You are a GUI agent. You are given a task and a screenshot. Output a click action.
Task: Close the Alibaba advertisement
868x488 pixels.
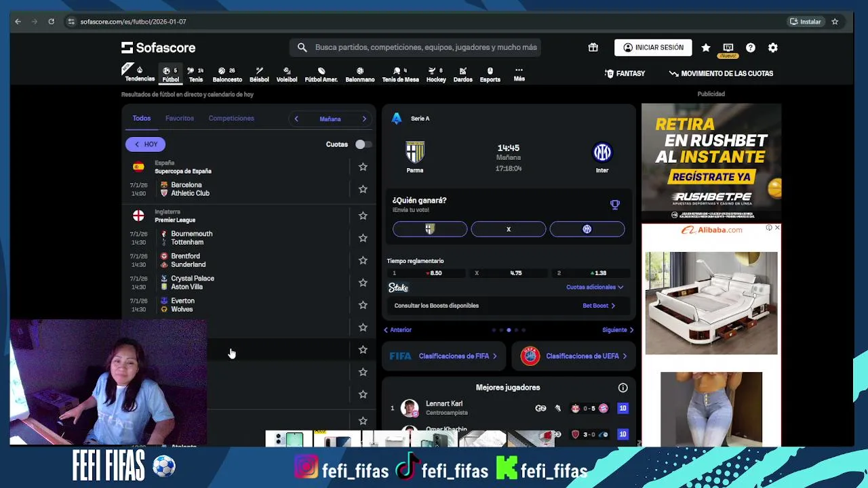(777, 228)
